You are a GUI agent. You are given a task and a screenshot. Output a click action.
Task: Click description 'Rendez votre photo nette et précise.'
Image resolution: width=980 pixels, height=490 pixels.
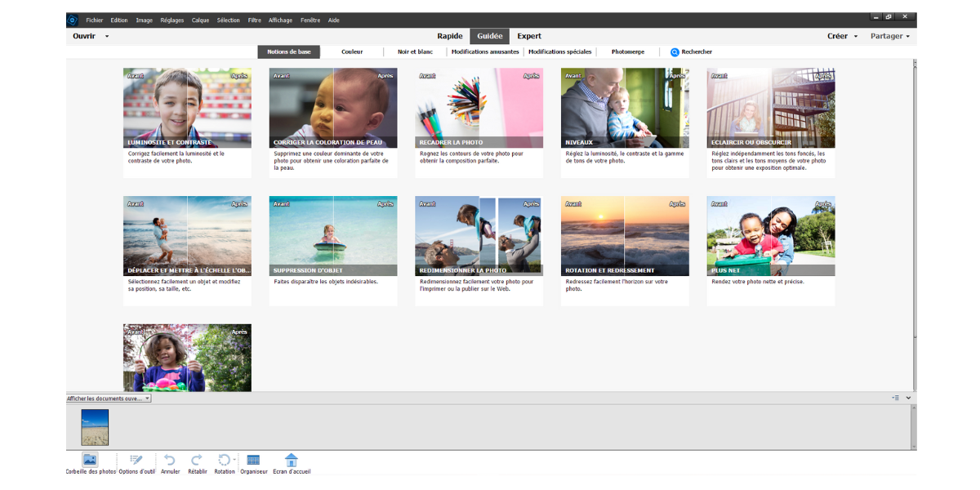point(758,282)
